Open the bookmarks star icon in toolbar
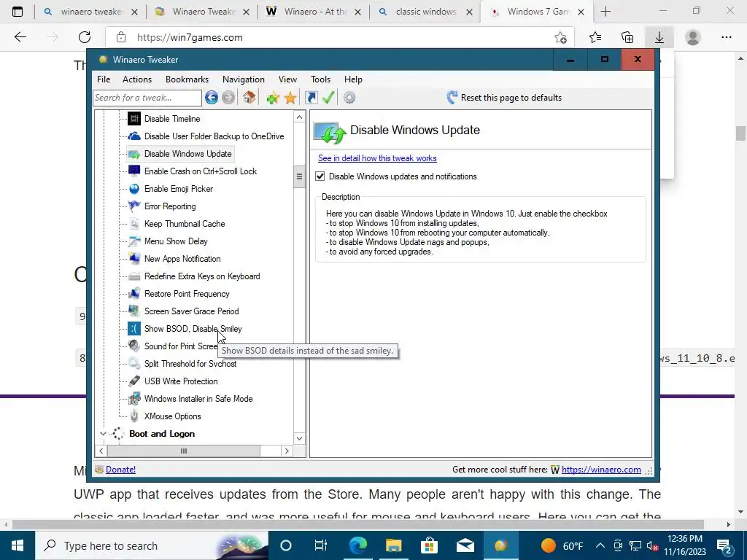The height and width of the screenshot is (560, 747). click(x=290, y=98)
